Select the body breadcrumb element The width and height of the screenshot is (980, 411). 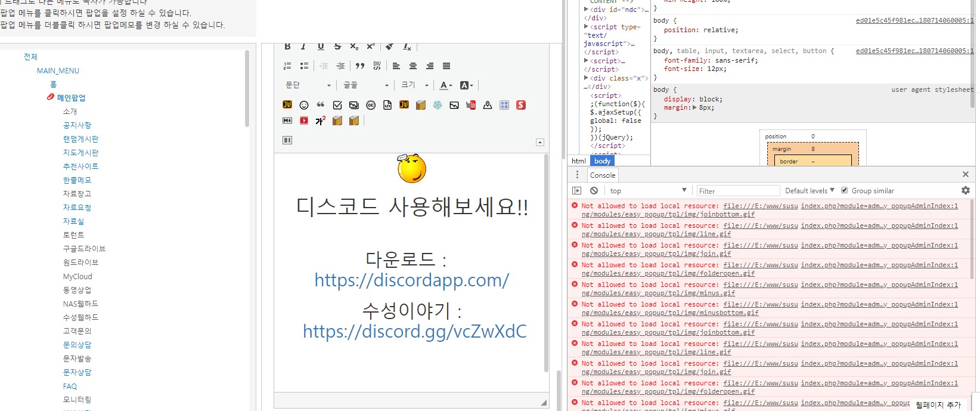coord(602,161)
